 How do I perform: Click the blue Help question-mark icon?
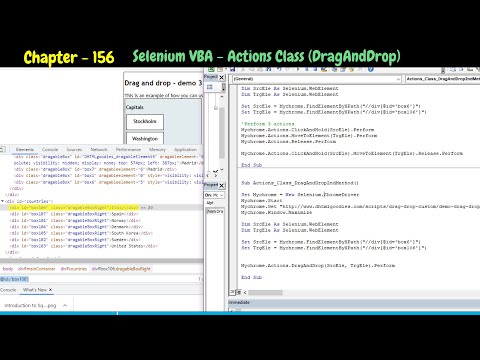tap(370, 69)
